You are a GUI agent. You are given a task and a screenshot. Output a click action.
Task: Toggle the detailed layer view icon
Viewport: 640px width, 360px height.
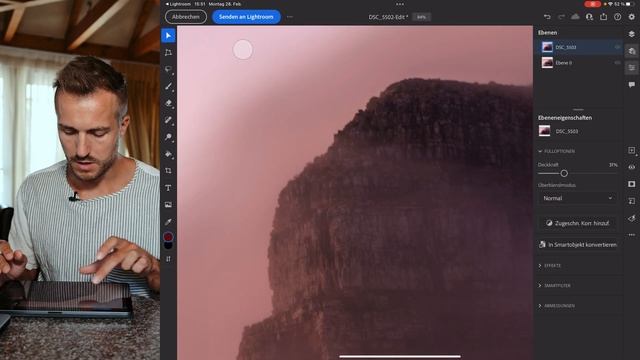(632, 51)
